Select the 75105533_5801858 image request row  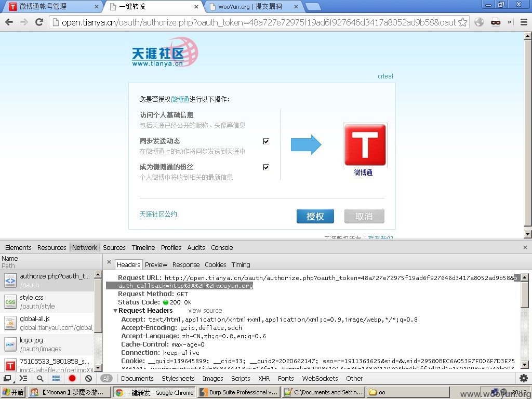point(47,364)
